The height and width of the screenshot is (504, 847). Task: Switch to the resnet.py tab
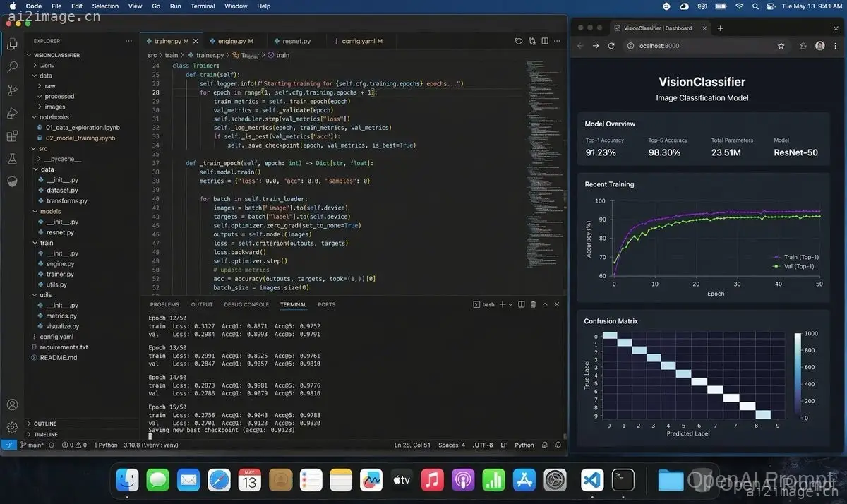(296, 41)
